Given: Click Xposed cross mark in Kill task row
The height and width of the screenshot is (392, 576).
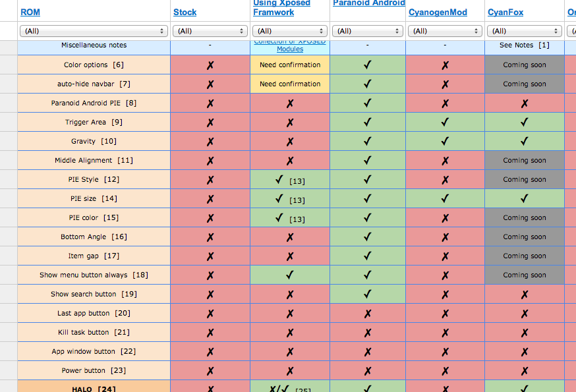Looking at the screenshot, I should point(290,333).
